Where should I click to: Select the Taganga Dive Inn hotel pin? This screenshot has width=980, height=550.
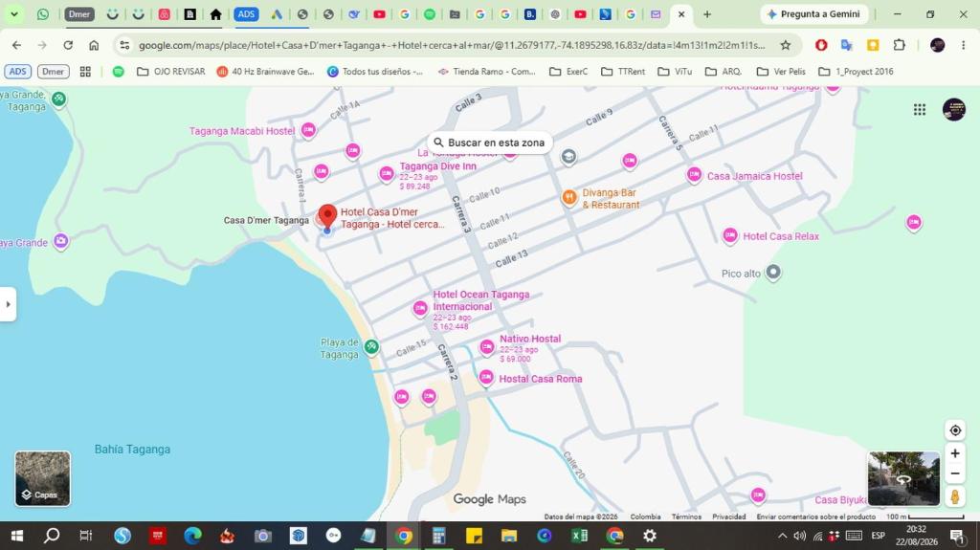(387, 174)
